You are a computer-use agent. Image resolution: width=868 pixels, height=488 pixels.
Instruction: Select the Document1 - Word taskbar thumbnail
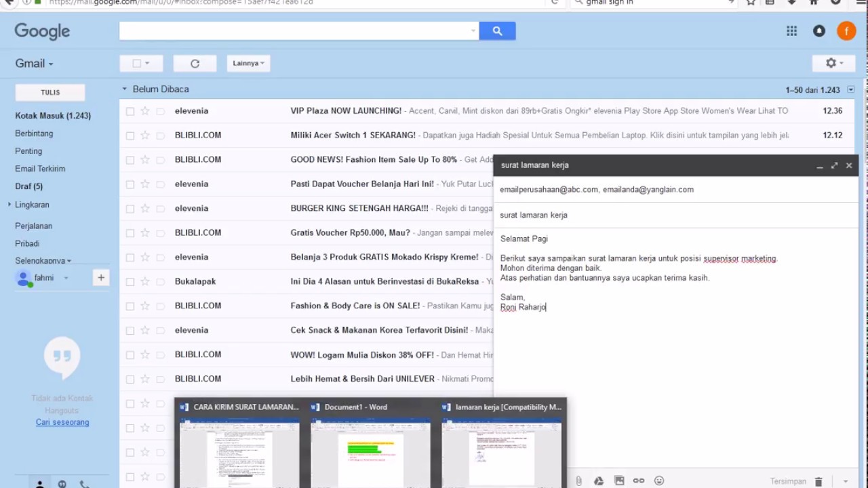click(x=370, y=443)
